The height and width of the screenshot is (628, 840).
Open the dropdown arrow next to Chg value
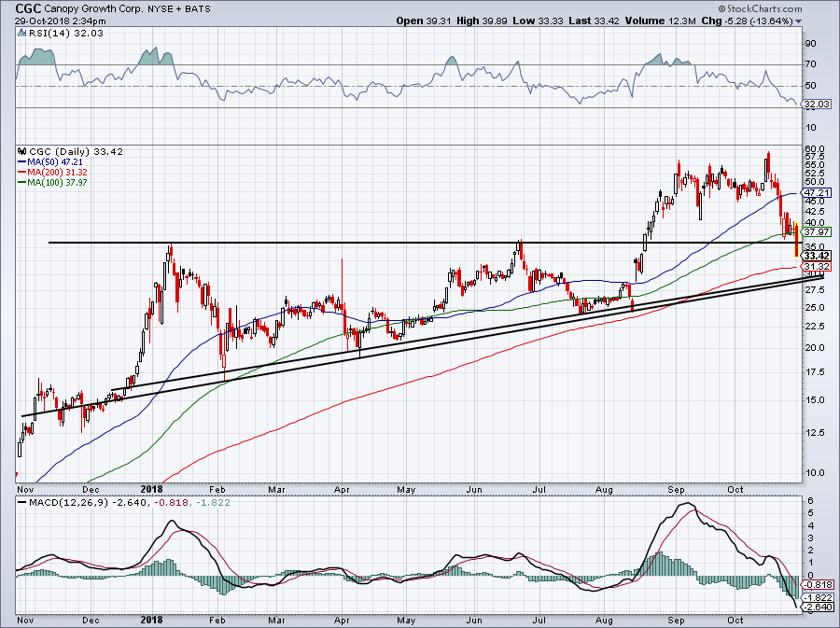tap(799, 21)
